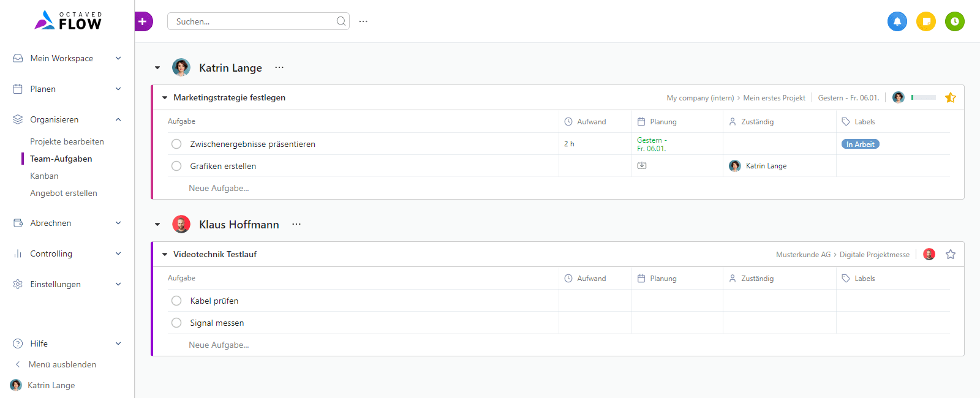
Task: Collapse the Marketingstrategie festlegen group
Action: pyautogui.click(x=165, y=98)
